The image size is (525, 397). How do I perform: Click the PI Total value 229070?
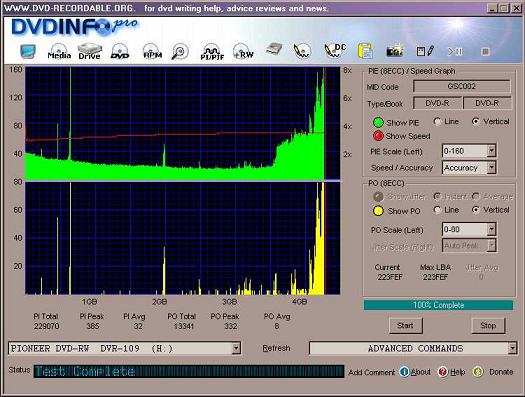(x=46, y=326)
